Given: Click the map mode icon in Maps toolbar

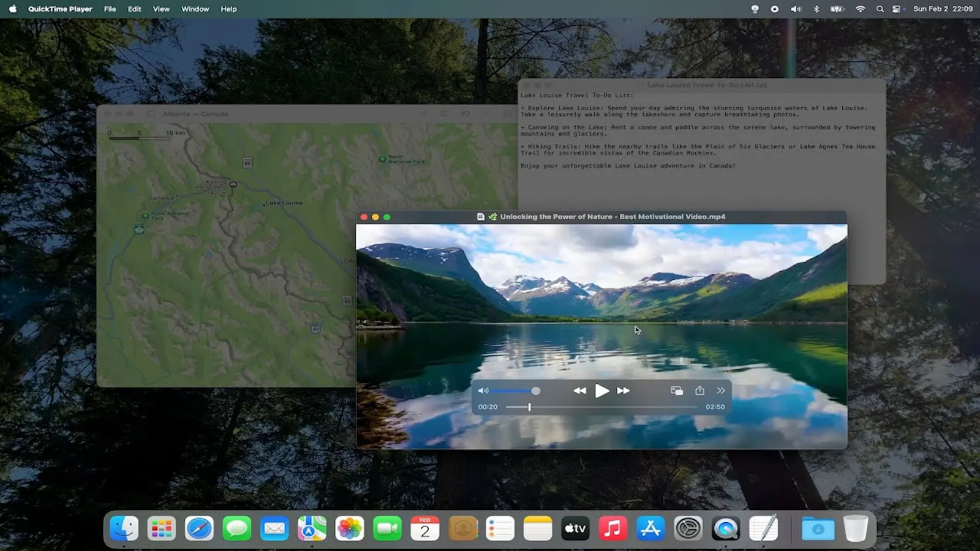Looking at the screenshot, I should pos(444,114).
